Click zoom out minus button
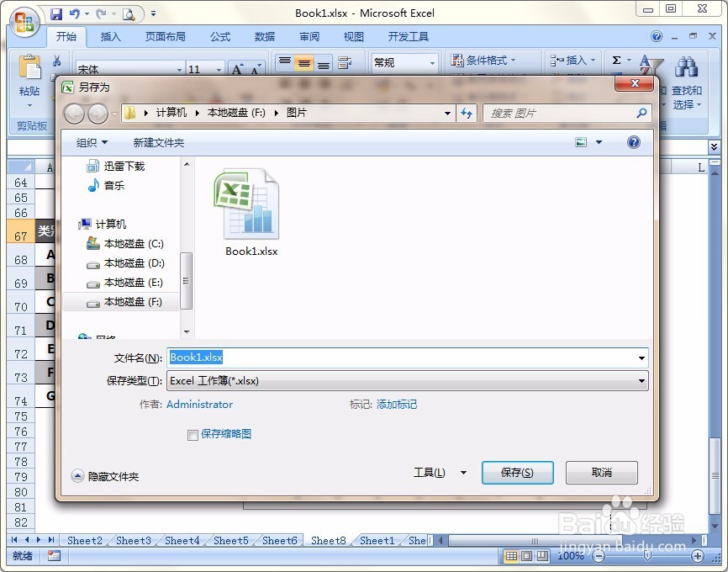Image resolution: width=728 pixels, height=572 pixels. [x=599, y=556]
